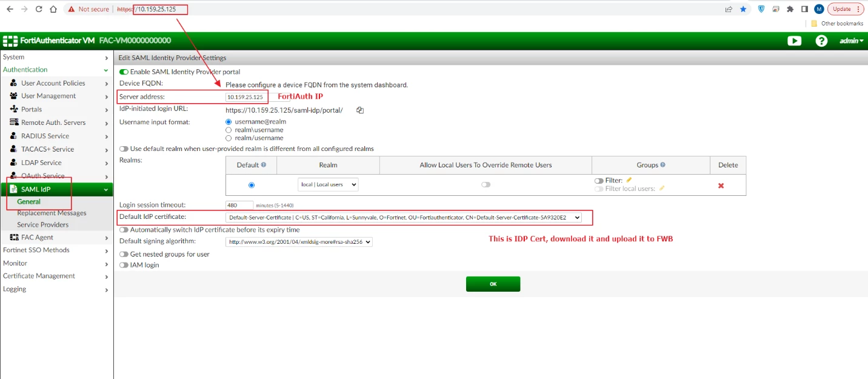Click the LDAP Service icon
Screen dimensions: 868x379
(x=14, y=163)
